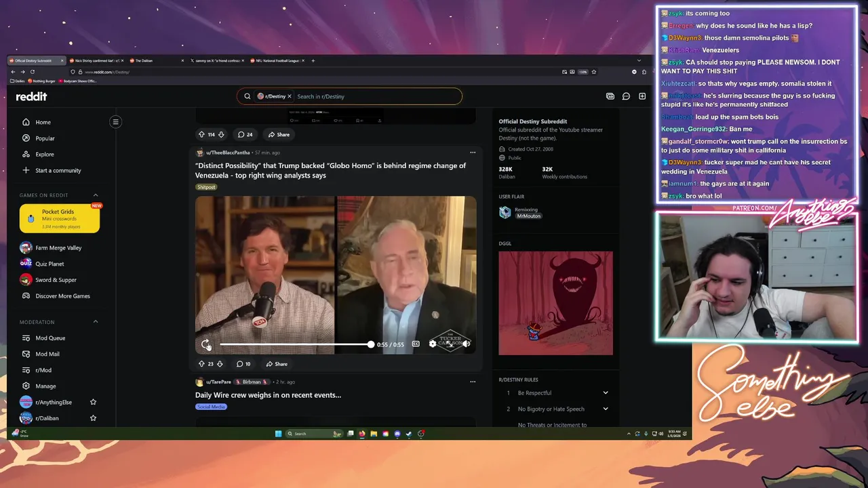Viewport: 868px width, 488px height.
Task: Switch to the NFL National Football League tab
Action: pyautogui.click(x=278, y=61)
